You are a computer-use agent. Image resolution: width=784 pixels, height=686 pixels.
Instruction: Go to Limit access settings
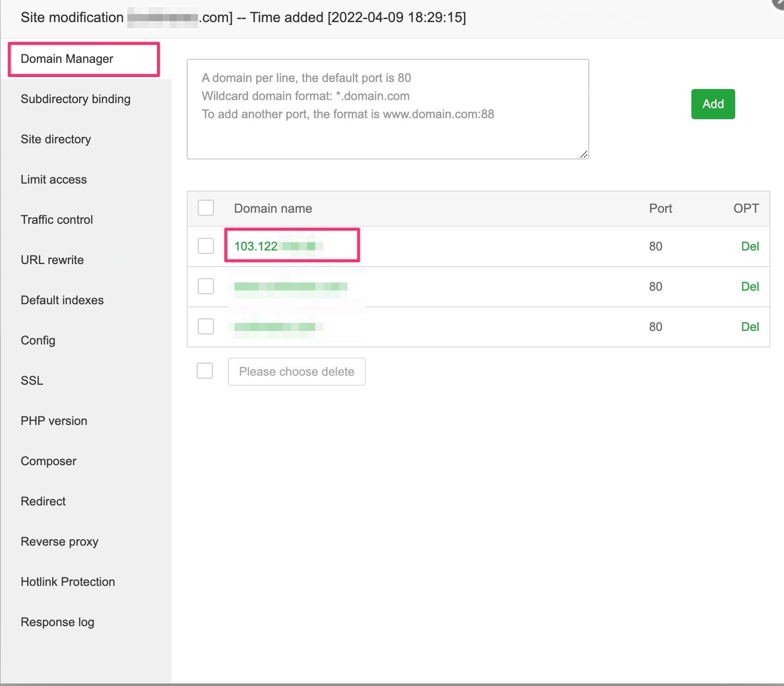(x=54, y=180)
